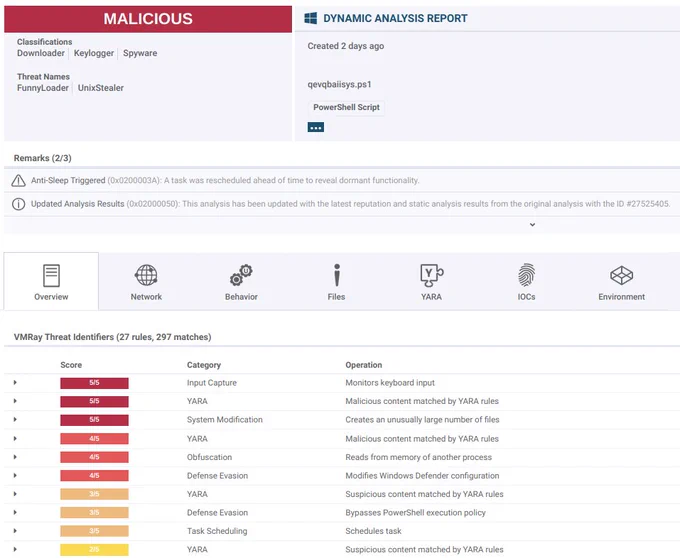This screenshot has height=558, width=680.
Task: Click the Windows logo icon in report header
Action: 311,18
